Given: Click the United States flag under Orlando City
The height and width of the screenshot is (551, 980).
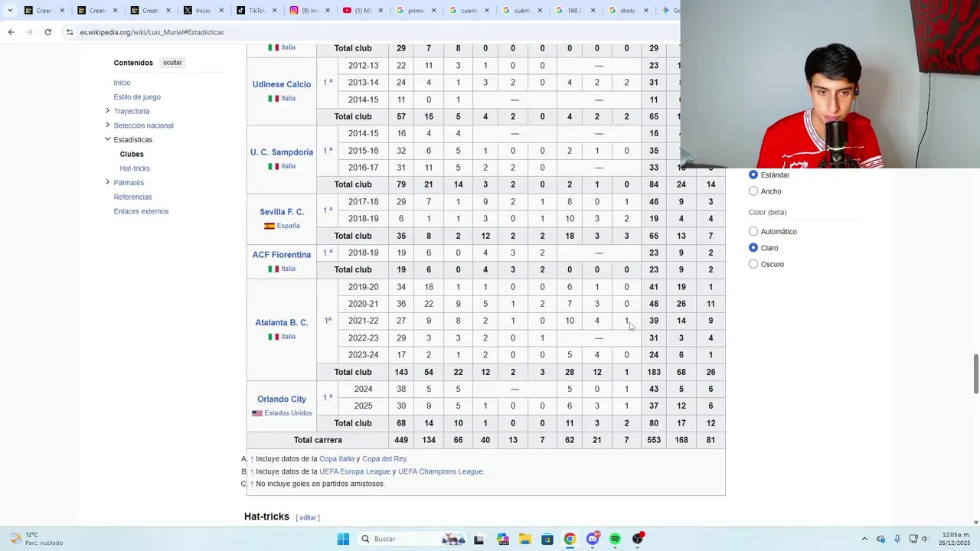Looking at the screenshot, I should [x=257, y=413].
